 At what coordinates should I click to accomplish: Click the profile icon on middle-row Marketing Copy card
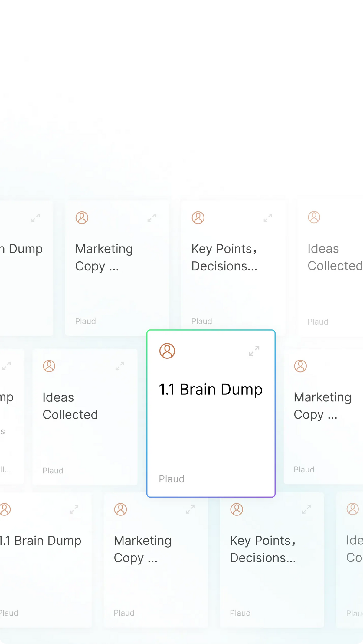[300, 366]
